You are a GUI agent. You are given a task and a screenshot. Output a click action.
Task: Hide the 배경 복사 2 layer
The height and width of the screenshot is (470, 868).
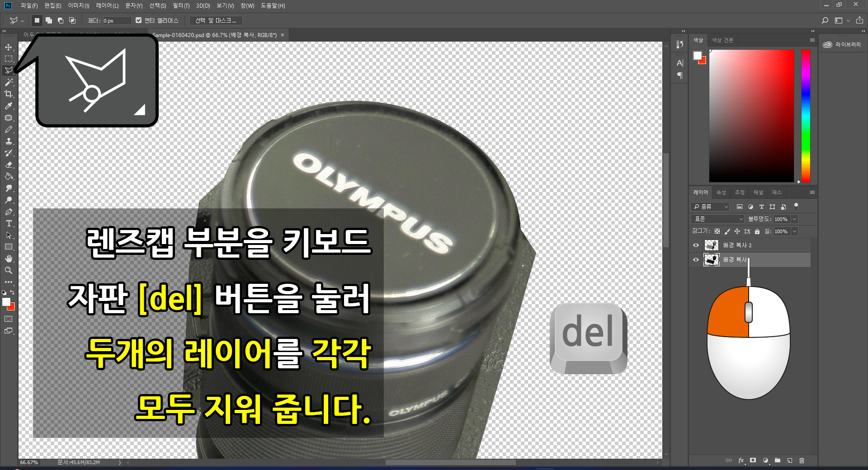tap(696, 245)
